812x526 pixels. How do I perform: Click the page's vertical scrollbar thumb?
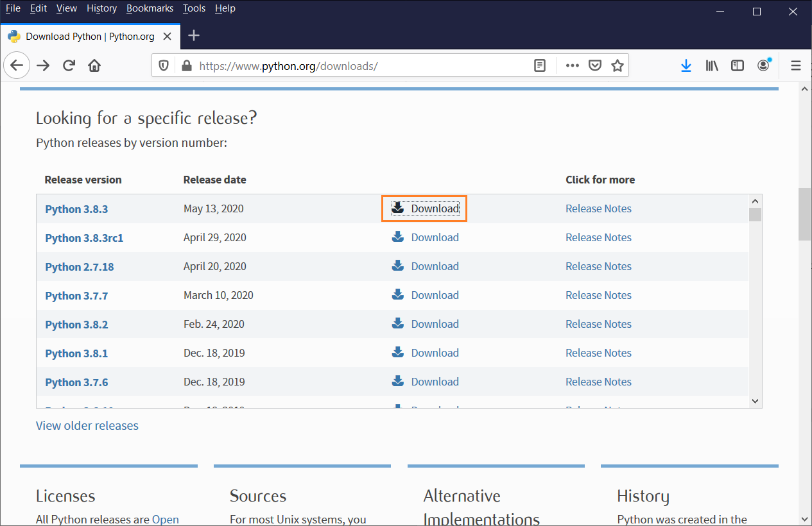point(805,214)
